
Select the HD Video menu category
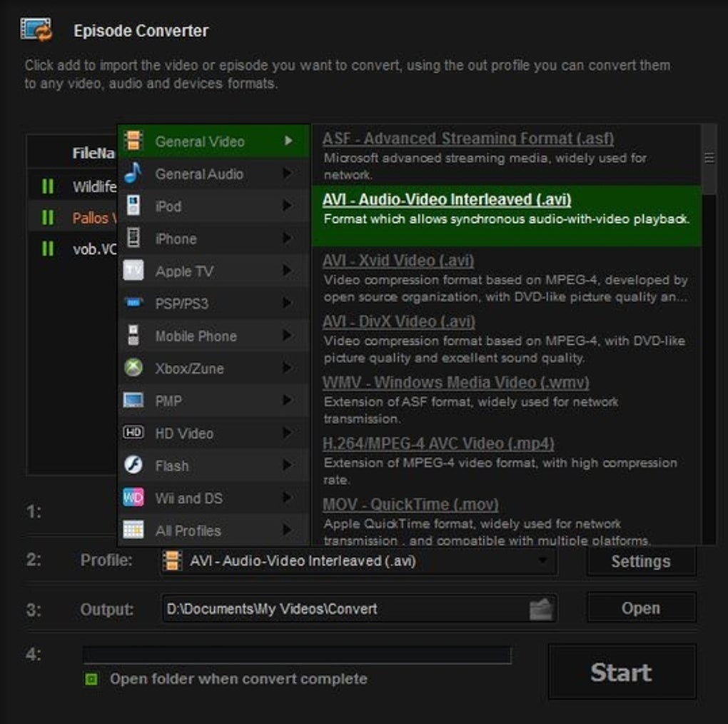click(213, 433)
